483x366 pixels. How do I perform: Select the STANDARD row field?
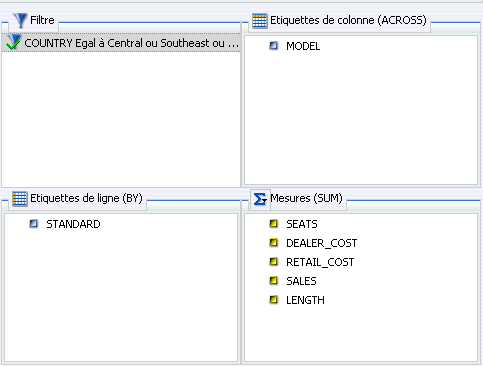tap(73, 224)
